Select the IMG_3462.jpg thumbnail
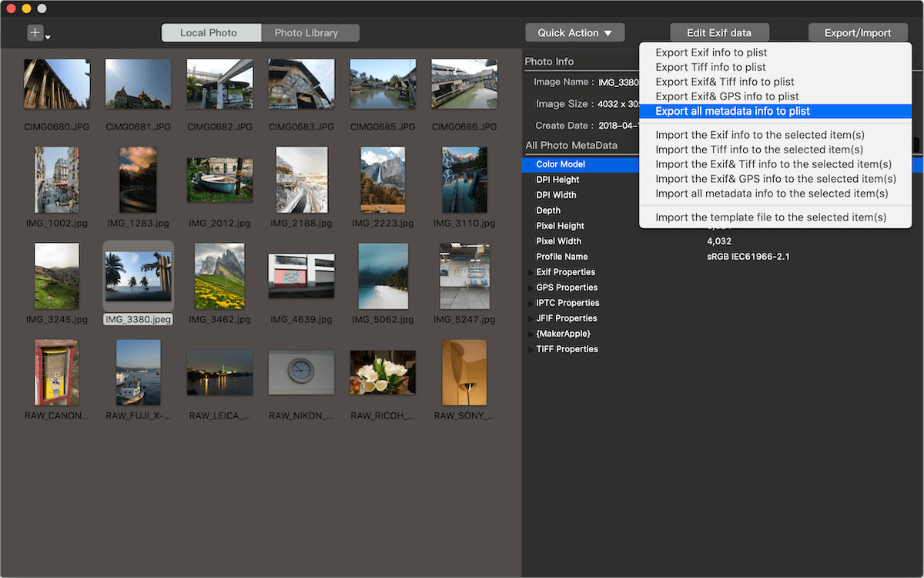924x578 pixels. pyautogui.click(x=219, y=276)
